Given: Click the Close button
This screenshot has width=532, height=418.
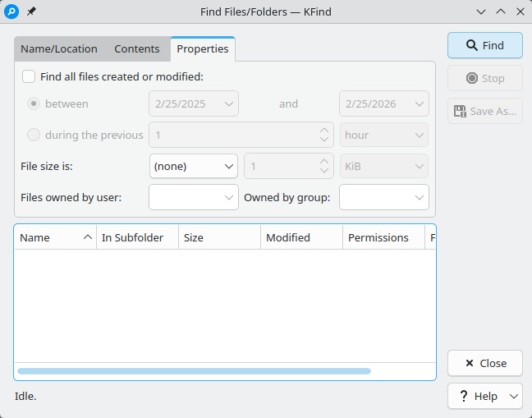Looking at the screenshot, I should [485, 363].
